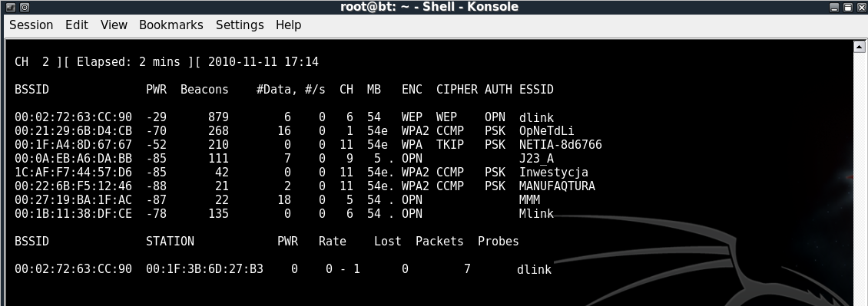Open the Settings menu

pos(240,25)
